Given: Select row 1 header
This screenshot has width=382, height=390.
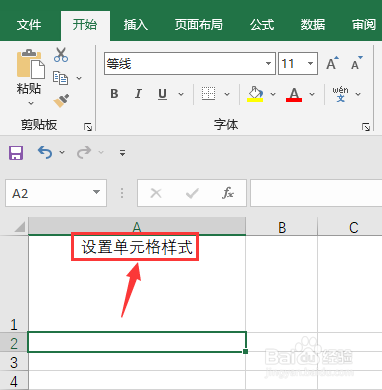Looking at the screenshot, I should point(14,284).
